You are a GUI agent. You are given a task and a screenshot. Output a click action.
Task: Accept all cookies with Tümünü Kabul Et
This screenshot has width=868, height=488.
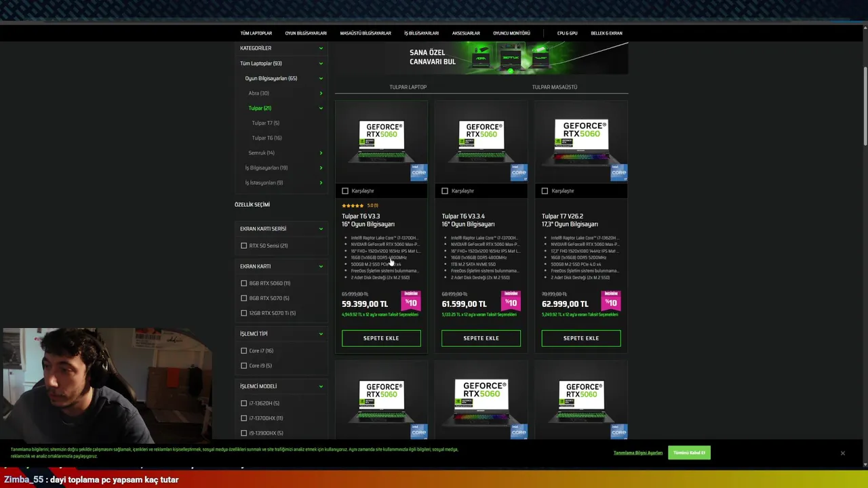click(x=689, y=453)
